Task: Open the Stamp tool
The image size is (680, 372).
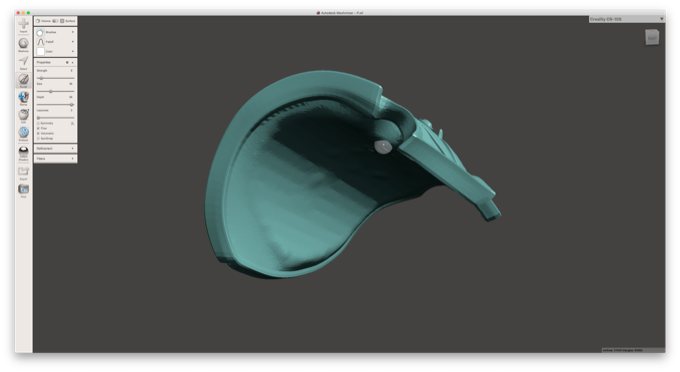Action: point(23,97)
